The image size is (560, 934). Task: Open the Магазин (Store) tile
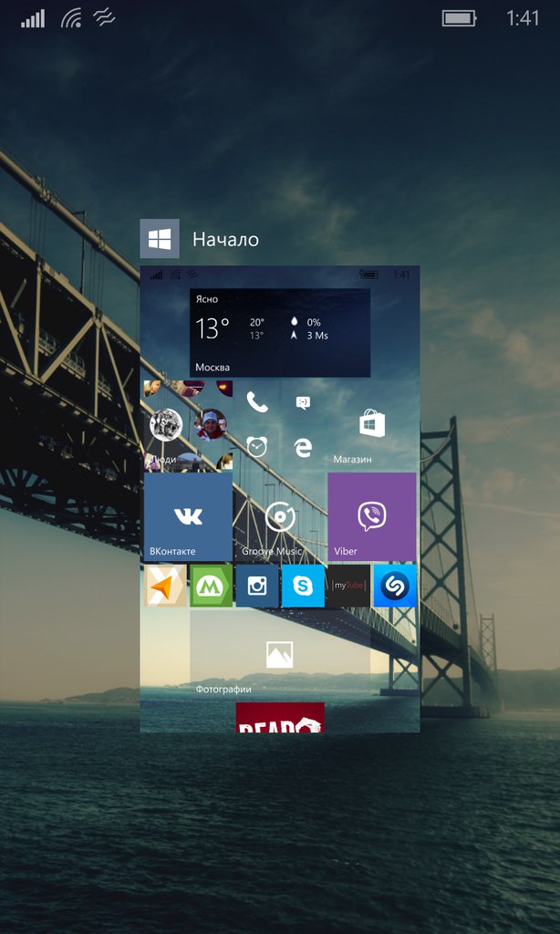371,424
